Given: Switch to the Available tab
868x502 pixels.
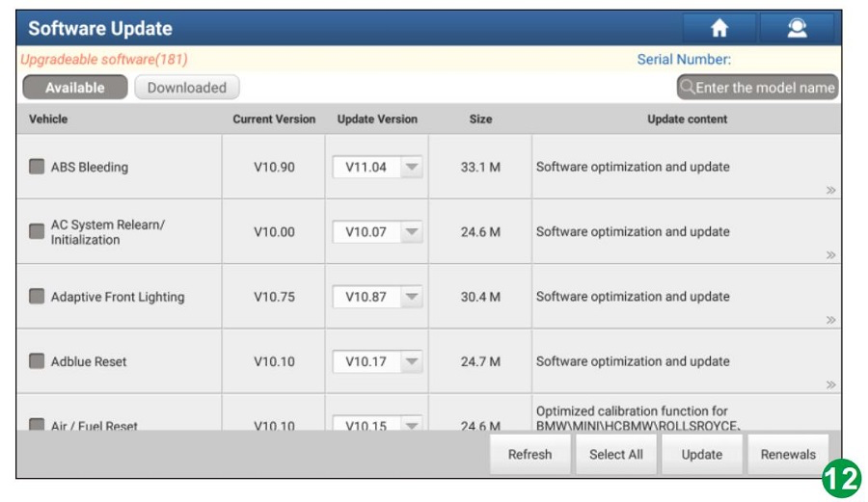Looking at the screenshot, I should pyautogui.click(x=75, y=88).
